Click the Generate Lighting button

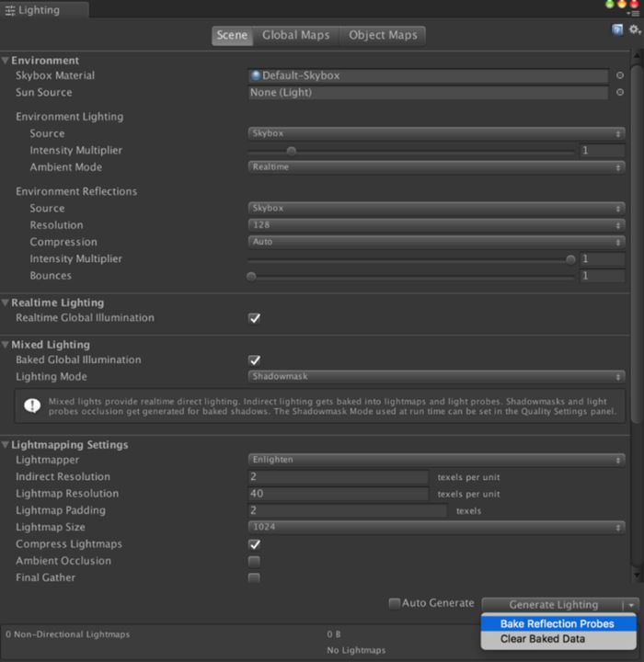[552, 604]
